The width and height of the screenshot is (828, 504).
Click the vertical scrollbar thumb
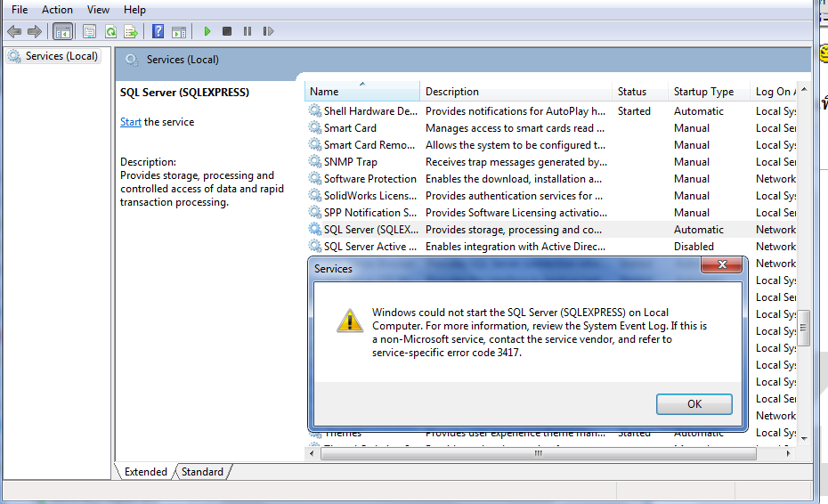tap(804, 328)
